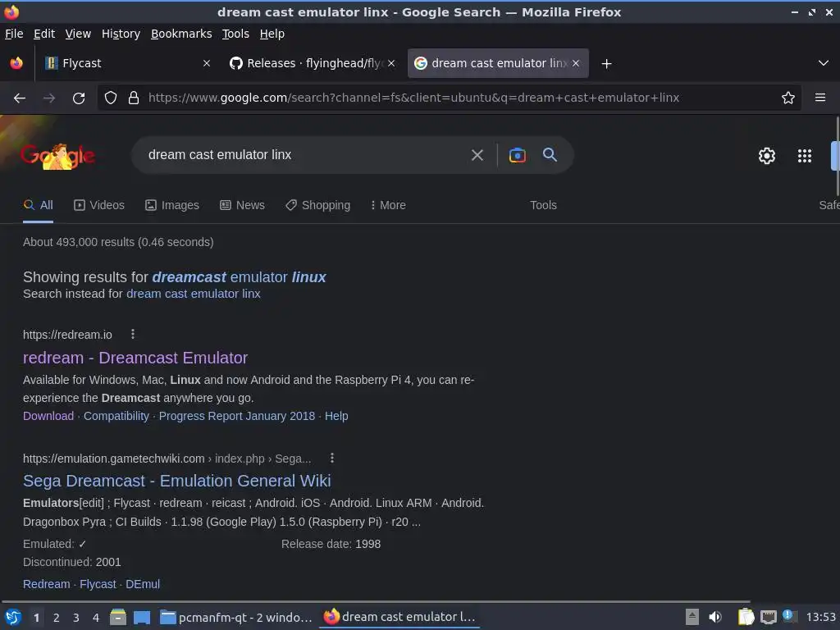This screenshot has height=630, width=840.
Task: Switch to Videos results
Action: click(99, 205)
